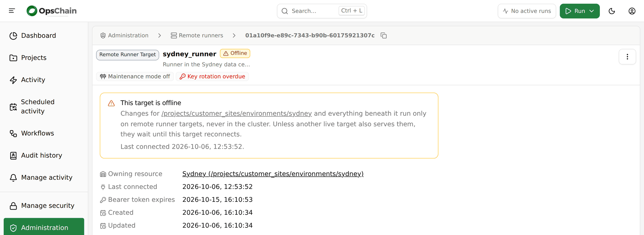The width and height of the screenshot is (644, 235).
Task: Click the OpsChain logo
Action: (52, 11)
